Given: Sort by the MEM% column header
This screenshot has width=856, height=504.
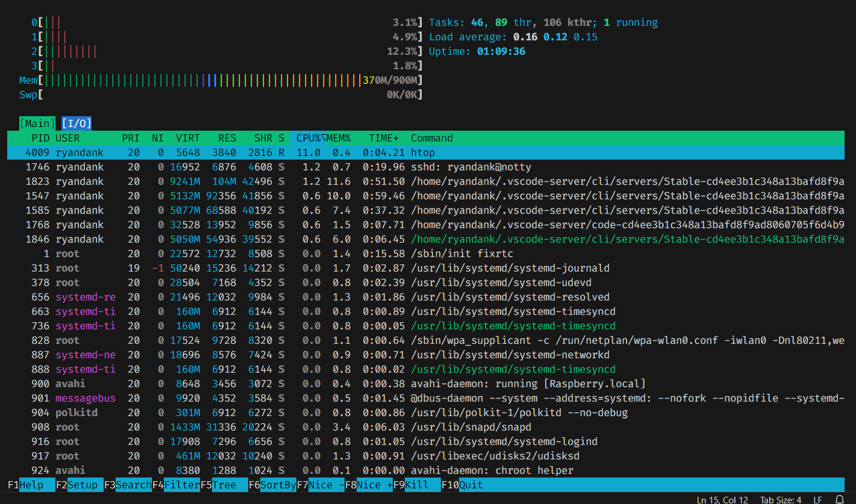Looking at the screenshot, I should coord(339,138).
